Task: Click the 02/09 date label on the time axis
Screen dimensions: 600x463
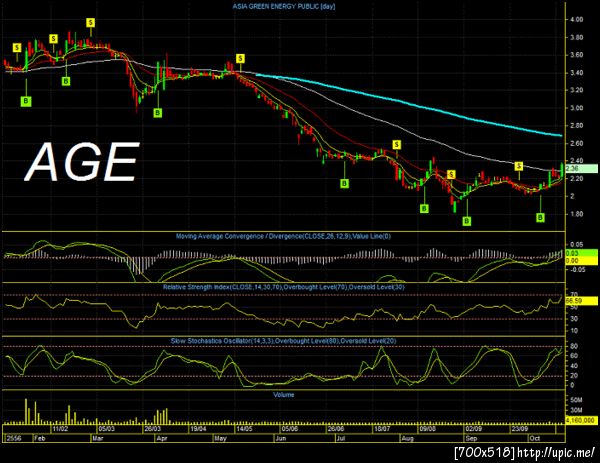Action: click(473, 429)
